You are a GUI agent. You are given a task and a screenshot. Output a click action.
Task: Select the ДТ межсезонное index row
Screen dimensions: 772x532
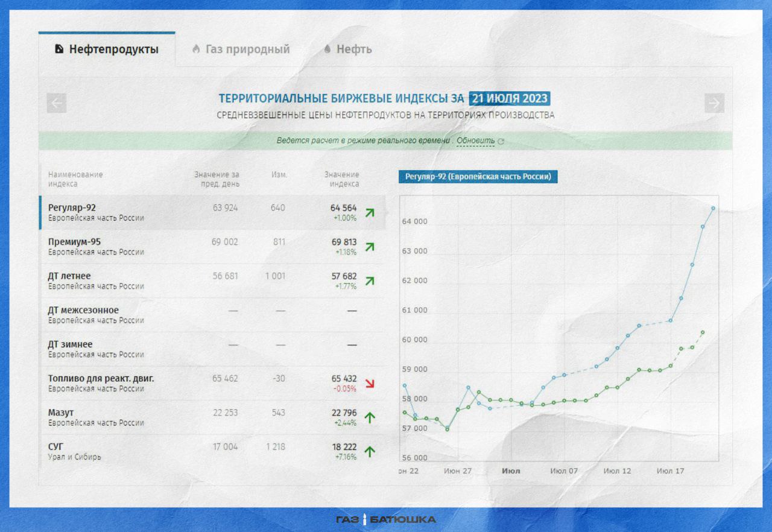[211, 315]
